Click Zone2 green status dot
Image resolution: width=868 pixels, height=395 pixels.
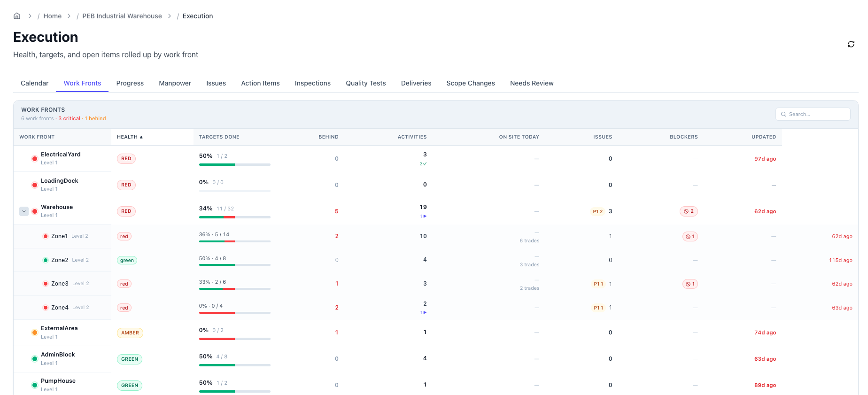tap(46, 260)
